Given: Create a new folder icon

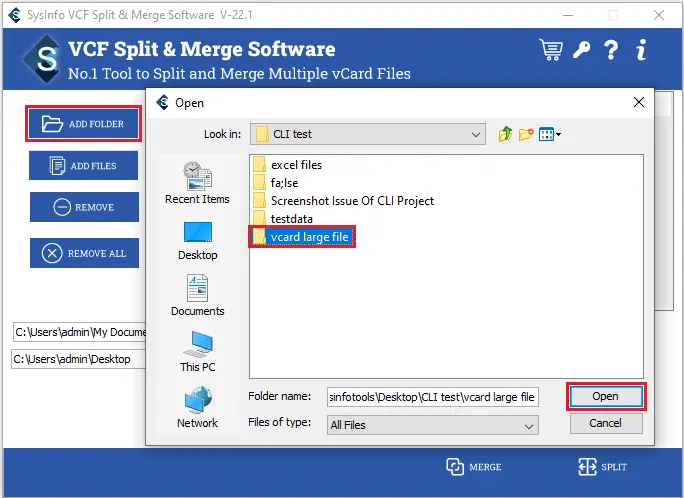Looking at the screenshot, I should [526, 134].
